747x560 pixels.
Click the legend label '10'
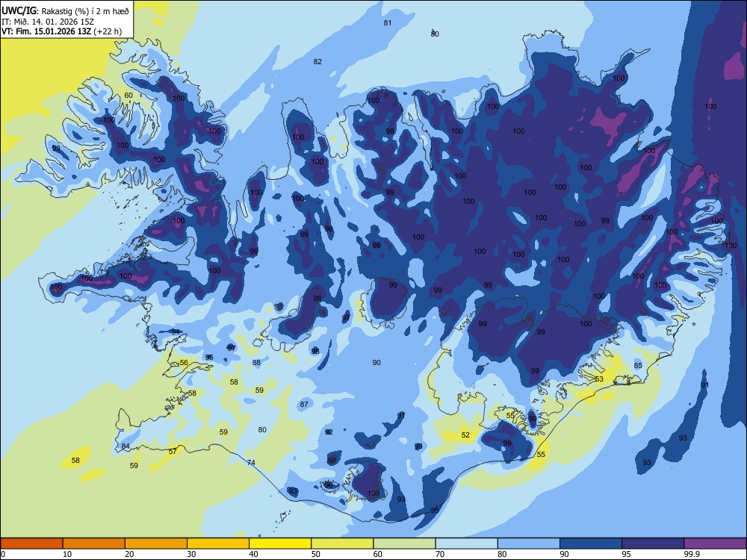pyautogui.click(x=67, y=554)
